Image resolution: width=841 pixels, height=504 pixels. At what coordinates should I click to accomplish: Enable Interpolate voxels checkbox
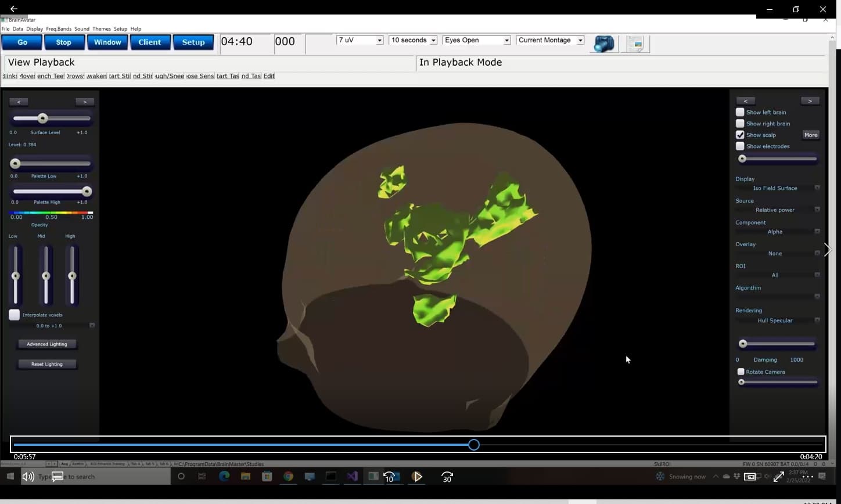click(15, 315)
